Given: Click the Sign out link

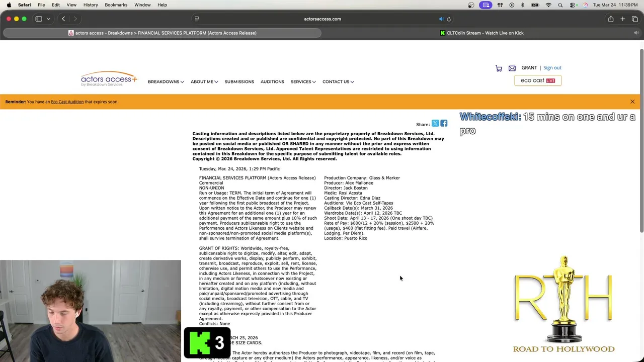Looking at the screenshot, I should click(552, 68).
